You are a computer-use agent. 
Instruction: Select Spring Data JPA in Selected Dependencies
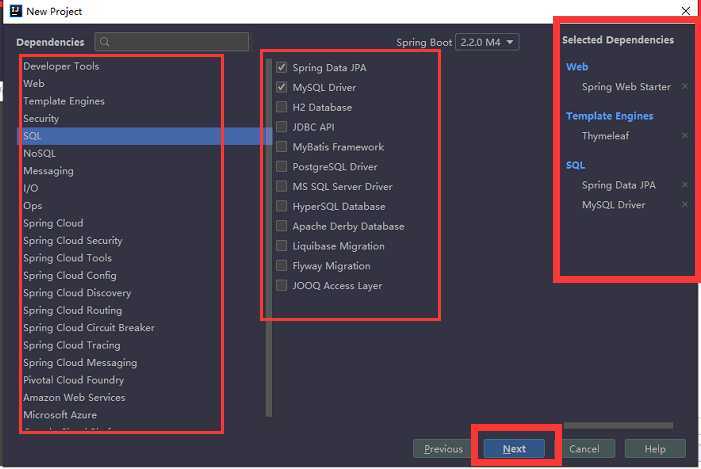(x=619, y=185)
